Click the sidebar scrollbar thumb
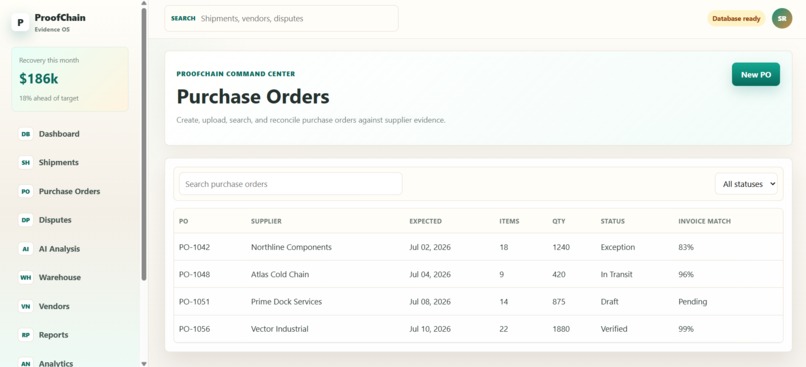The width and height of the screenshot is (806, 367). click(x=144, y=144)
